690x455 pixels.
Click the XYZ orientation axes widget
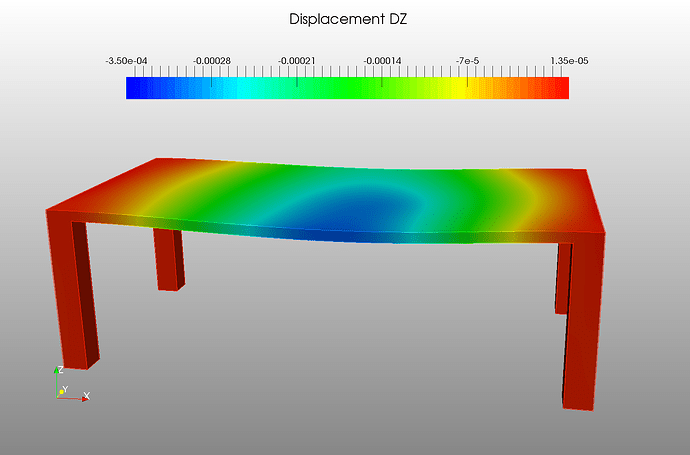[x=72, y=383]
